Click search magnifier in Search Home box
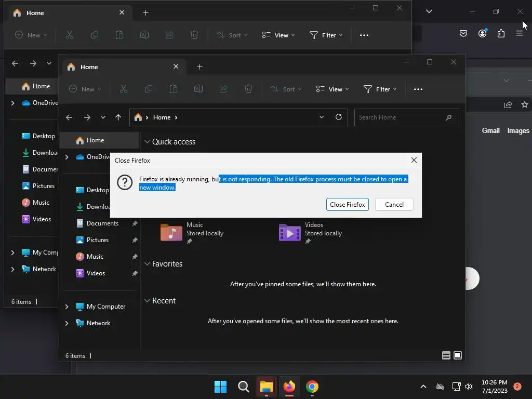 coord(448,117)
